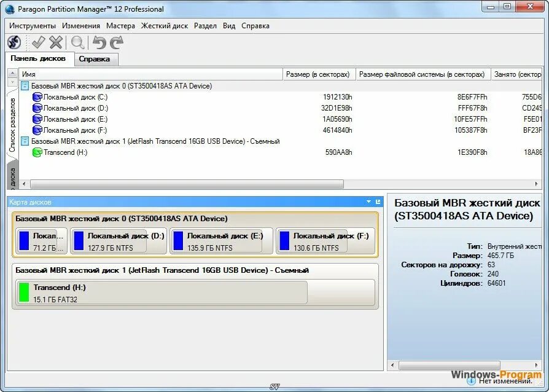Click partition icon next to Локальный диск (D:)

pos(37,108)
